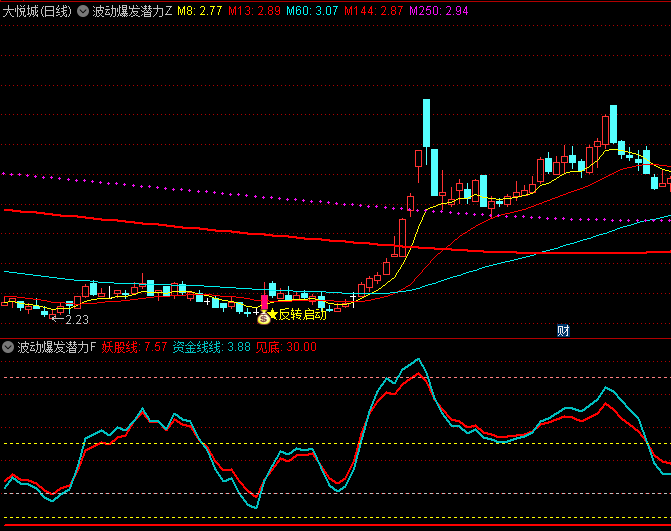Select the 大悦城(日线) stock title
Viewport: 671px width, 531px height.
[x=37, y=11]
